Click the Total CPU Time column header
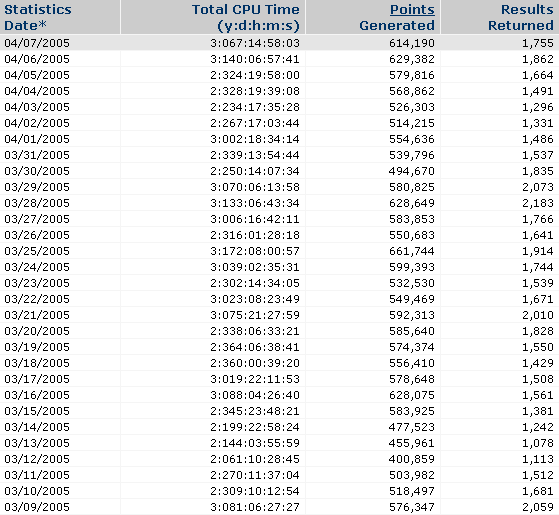Screen dimensions: 559x515 tap(246, 17)
